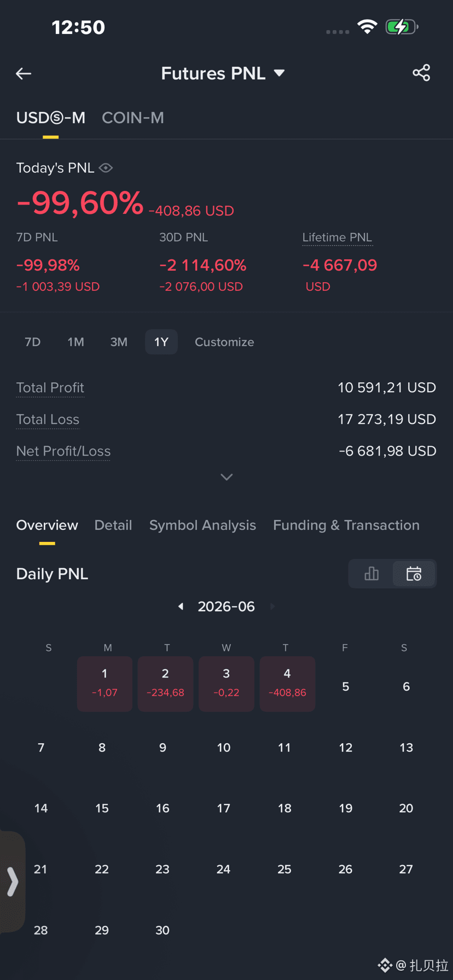Viewport: 453px width, 980px height.
Task: Open the side drawer handle arrow
Action: pyautogui.click(x=12, y=882)
